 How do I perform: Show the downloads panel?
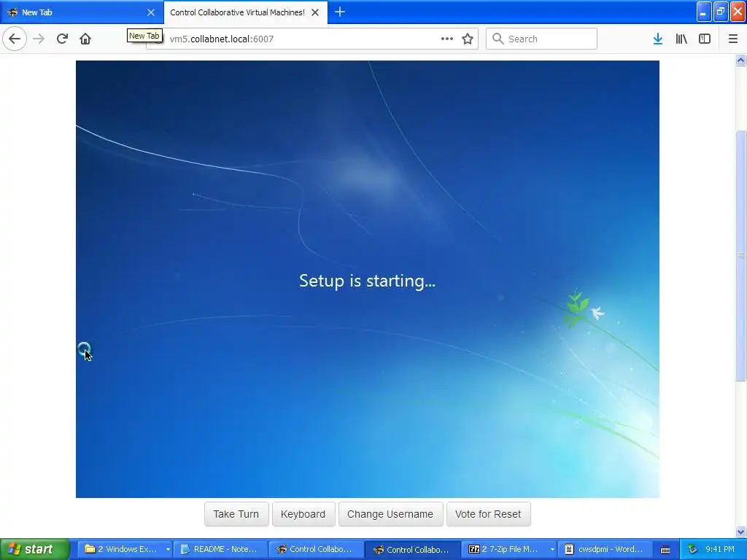tap(658, 39)
